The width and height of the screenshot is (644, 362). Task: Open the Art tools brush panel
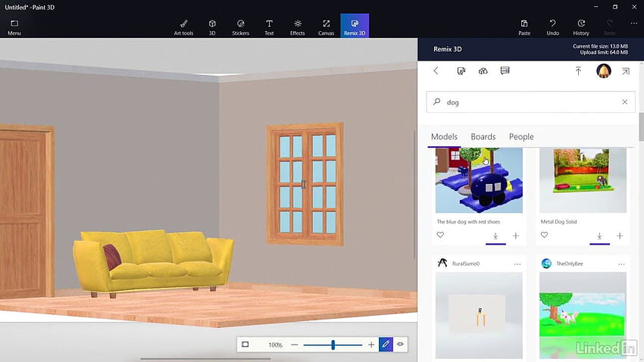coord(183,27)
